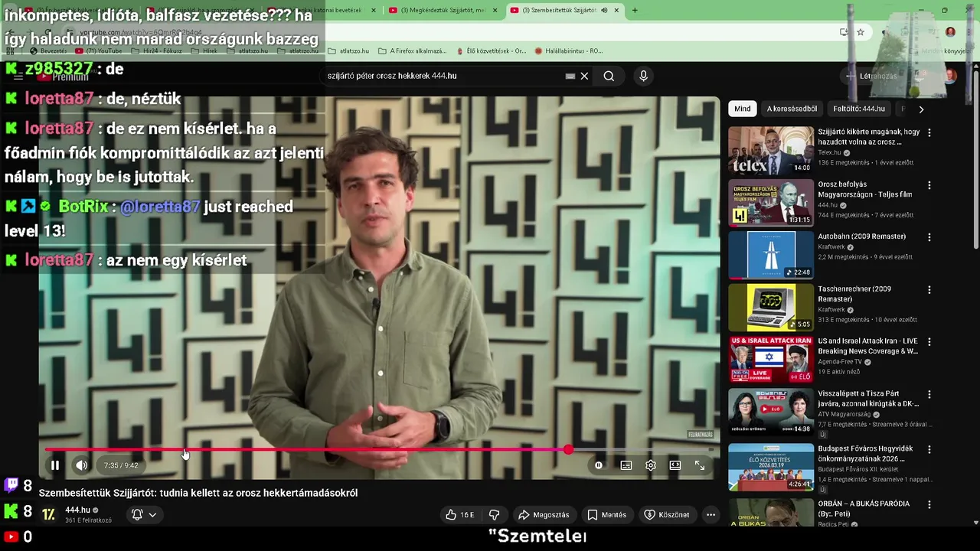980x551 pixels.
Task: Switch the player to theater mode
Action: (x=675, y=465)
